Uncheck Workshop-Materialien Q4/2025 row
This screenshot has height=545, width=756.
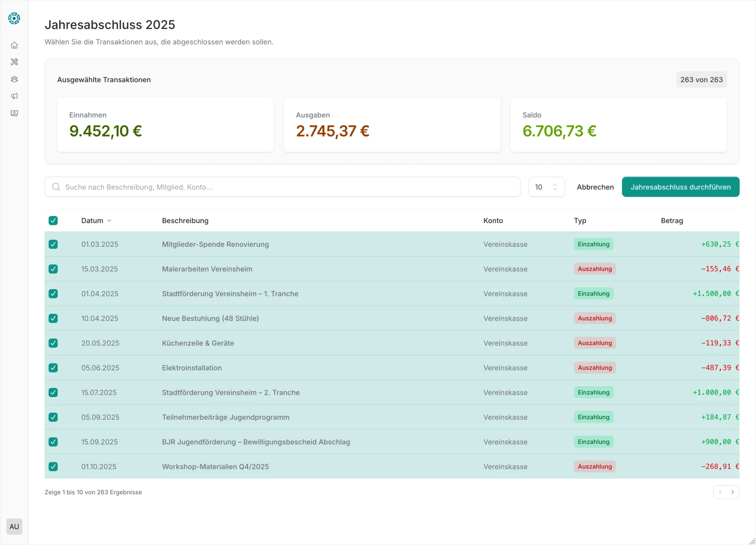[x=53, y=467]
